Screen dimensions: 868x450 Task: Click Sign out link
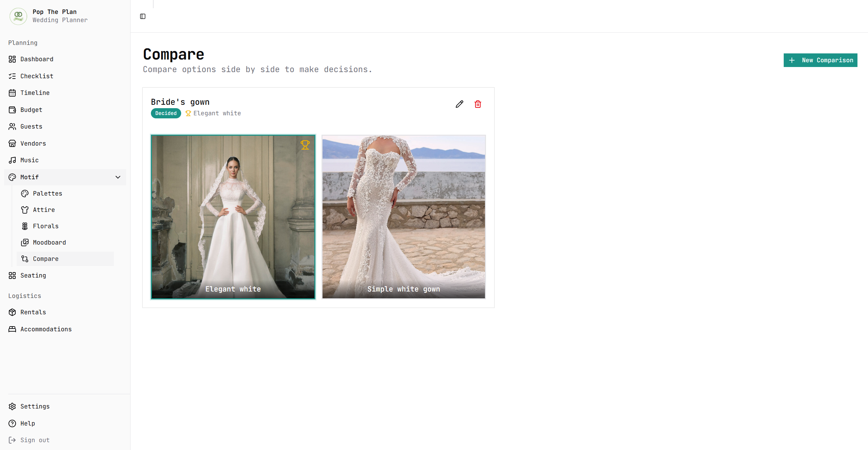[x=35, y=440]
